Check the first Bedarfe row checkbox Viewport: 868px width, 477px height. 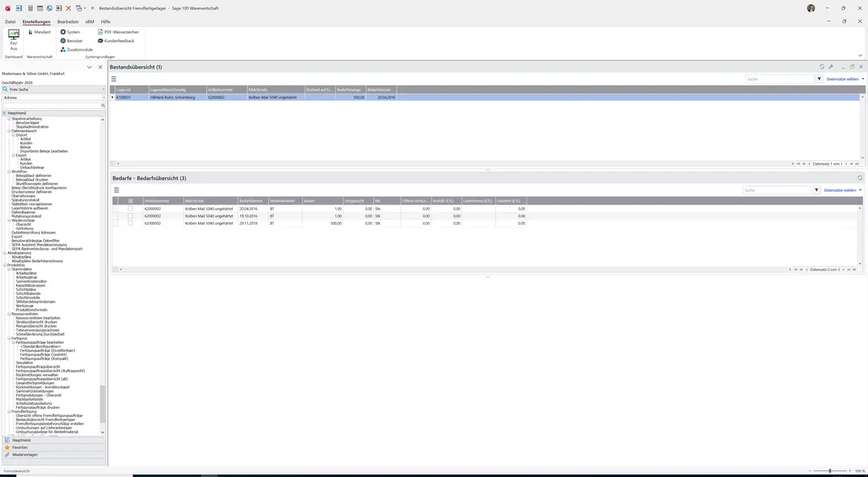[130, 209]
